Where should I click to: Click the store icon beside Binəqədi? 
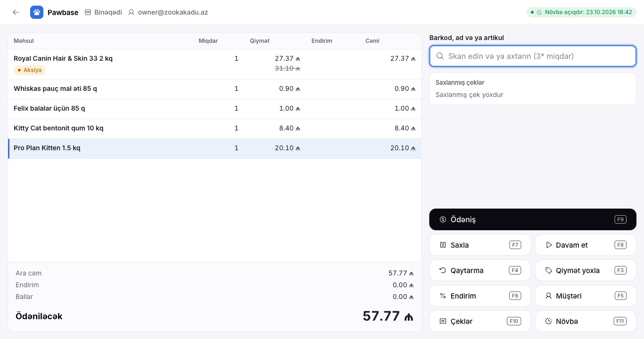(88, 12)
